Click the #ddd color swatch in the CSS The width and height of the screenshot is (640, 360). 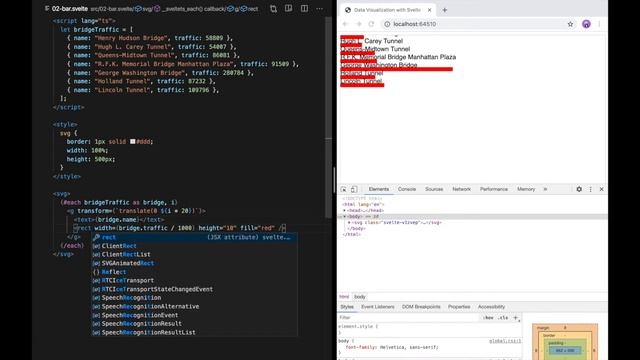point(133,142)
